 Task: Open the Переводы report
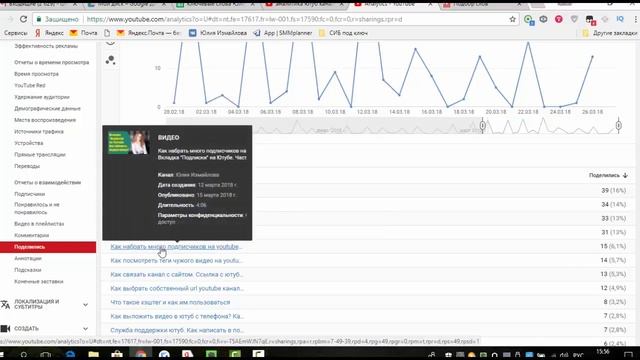click(x=27, y=166)
